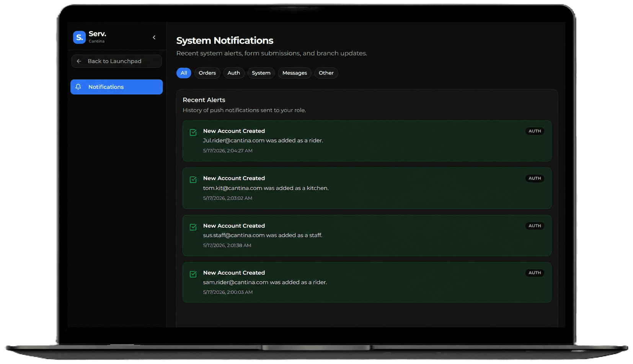Screen dimensions: 633x364
Task: Click the Recent Alerts heading
Action: click(x=204, y=100)
